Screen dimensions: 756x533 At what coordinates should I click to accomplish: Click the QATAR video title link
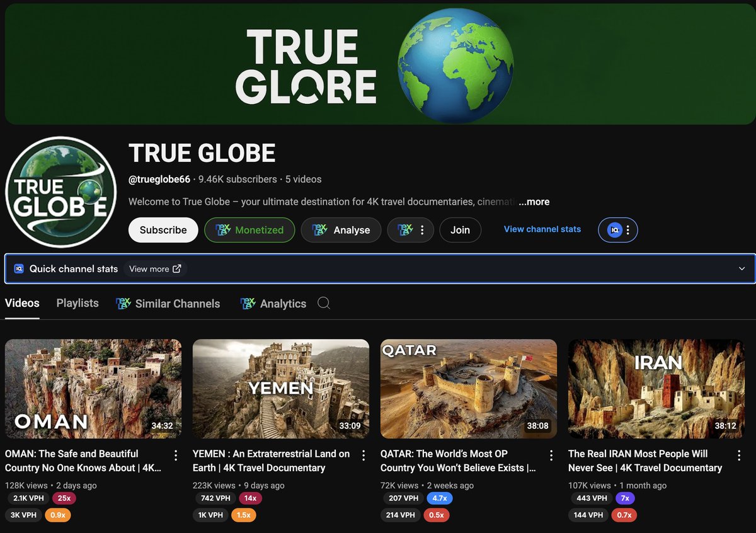click(459, 461)
